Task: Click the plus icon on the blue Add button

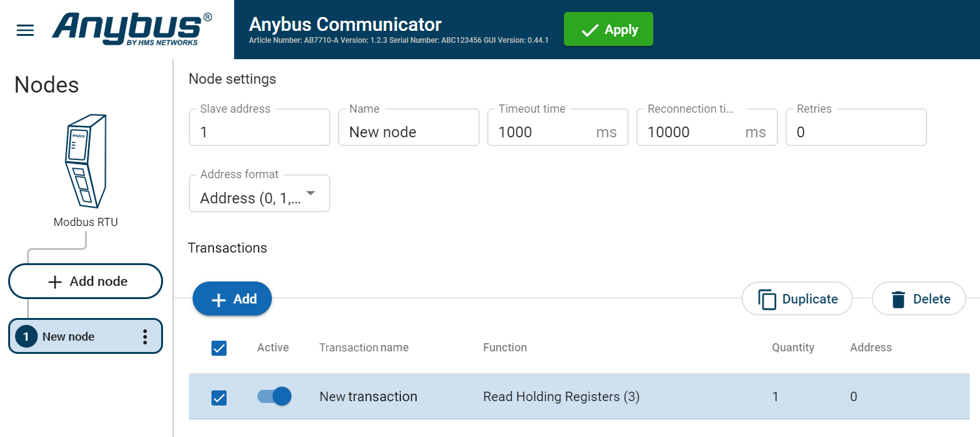Action: click(x=220, y=298)
